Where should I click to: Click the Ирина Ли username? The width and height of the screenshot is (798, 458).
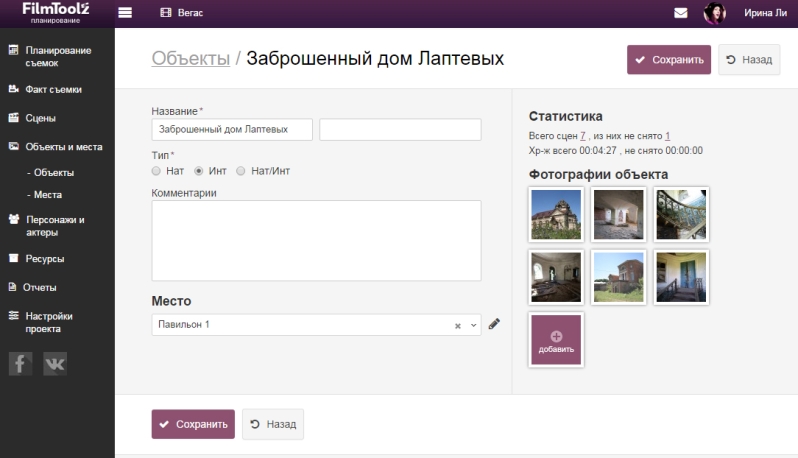coord(765,13)
